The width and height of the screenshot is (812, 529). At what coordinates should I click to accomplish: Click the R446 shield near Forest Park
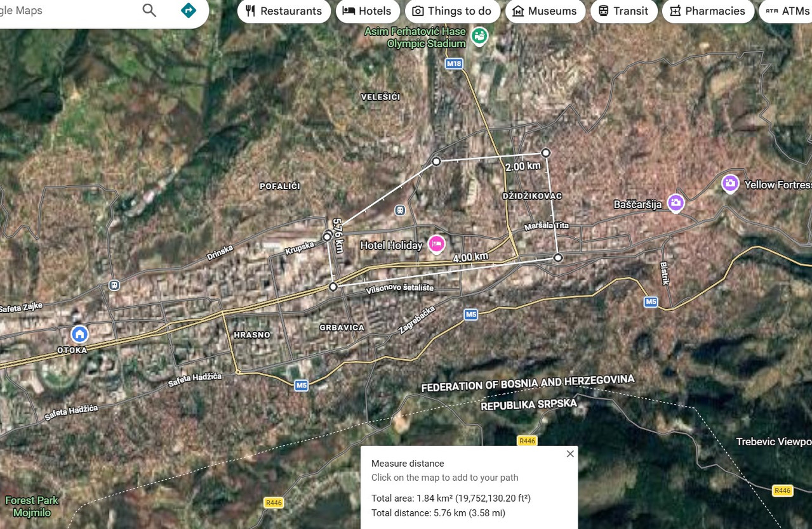[x=274, y=503]
